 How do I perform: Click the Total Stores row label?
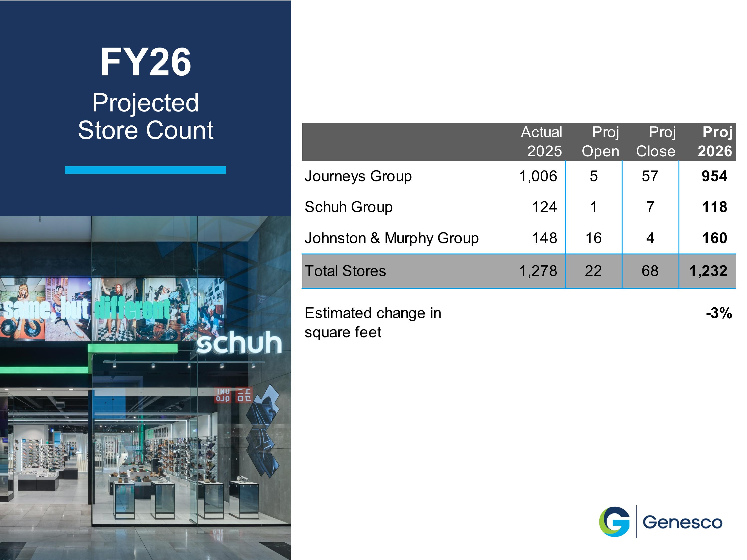(x=345, y=271)
